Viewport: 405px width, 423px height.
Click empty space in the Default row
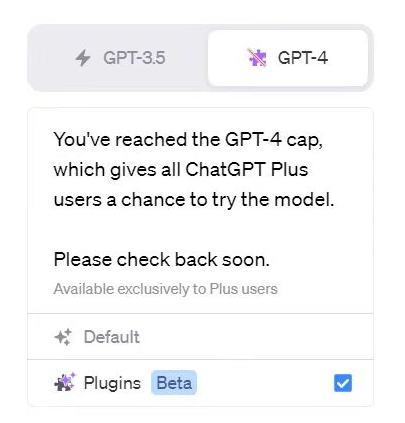253,337
